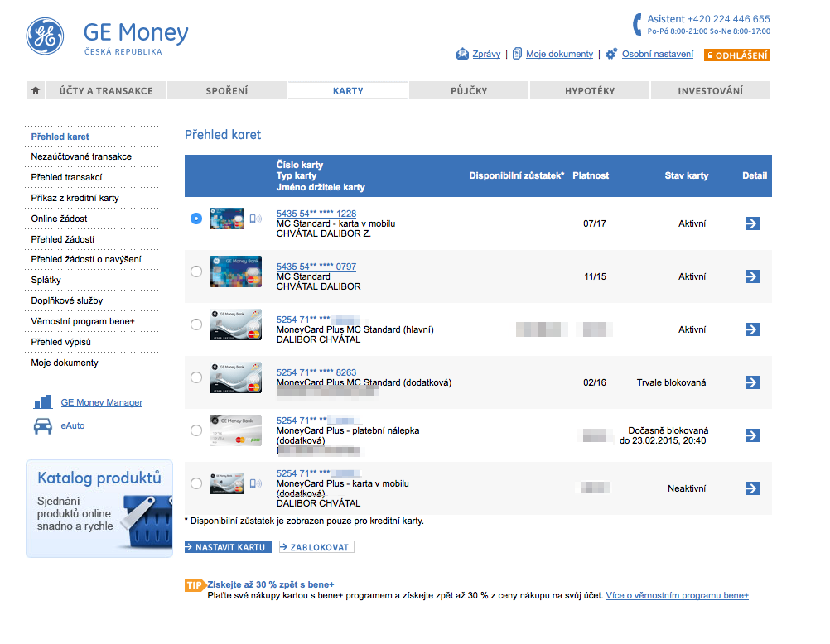Open the INVESTOVÁNÍ tab
Screen dimensions: 830x644
point(711,90)
